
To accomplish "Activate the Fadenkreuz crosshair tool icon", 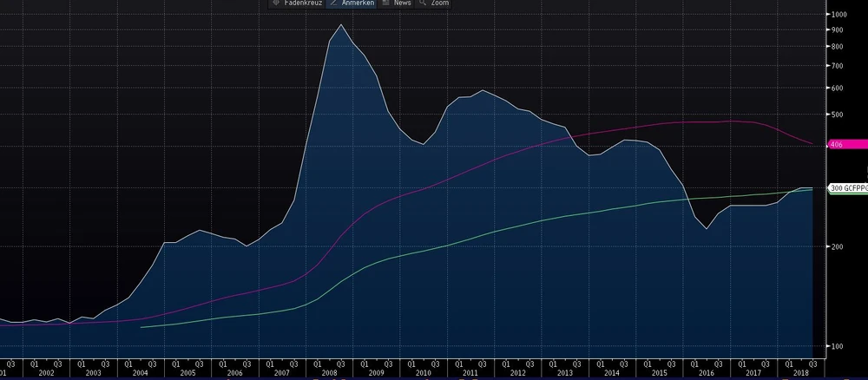I will coord(277,3).
